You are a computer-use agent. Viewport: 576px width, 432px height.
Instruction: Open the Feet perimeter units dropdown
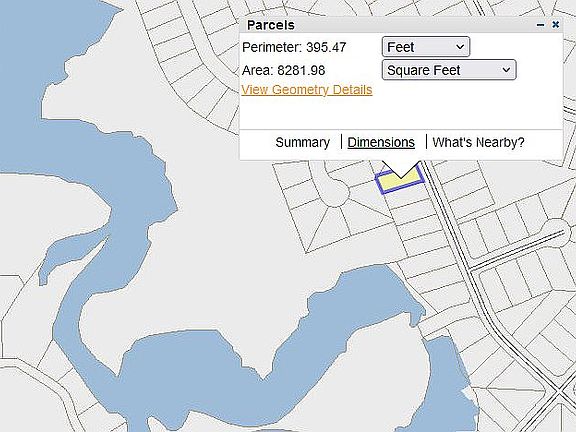426,47
